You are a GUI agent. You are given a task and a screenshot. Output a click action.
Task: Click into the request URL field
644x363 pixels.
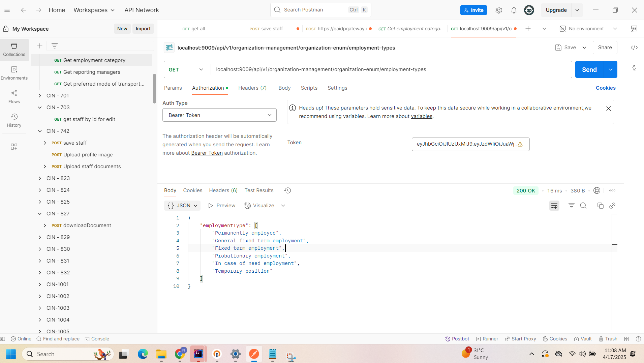pos(391,69)
